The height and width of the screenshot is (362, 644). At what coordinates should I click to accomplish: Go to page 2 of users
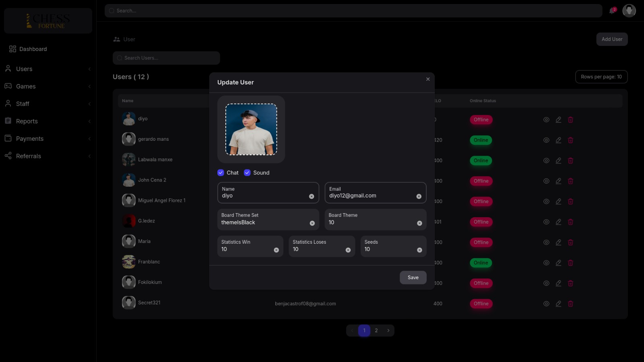(x=376, y=331)
